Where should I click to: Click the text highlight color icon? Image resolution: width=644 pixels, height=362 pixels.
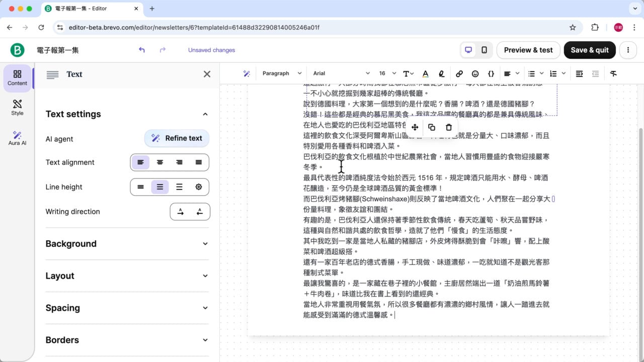point(441,73)
